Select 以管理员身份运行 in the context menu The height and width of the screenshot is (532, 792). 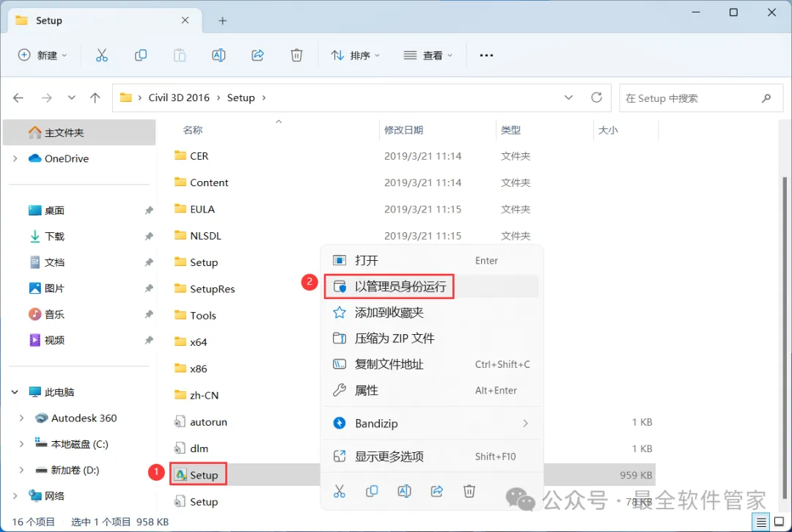coord(432,287)
